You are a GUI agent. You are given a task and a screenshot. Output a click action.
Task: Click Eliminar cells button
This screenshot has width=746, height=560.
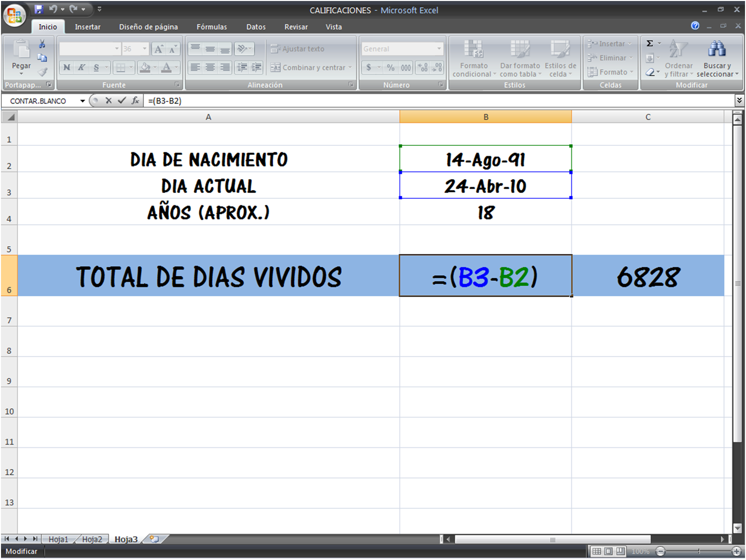pyautogui.click(x=610, y=58)
